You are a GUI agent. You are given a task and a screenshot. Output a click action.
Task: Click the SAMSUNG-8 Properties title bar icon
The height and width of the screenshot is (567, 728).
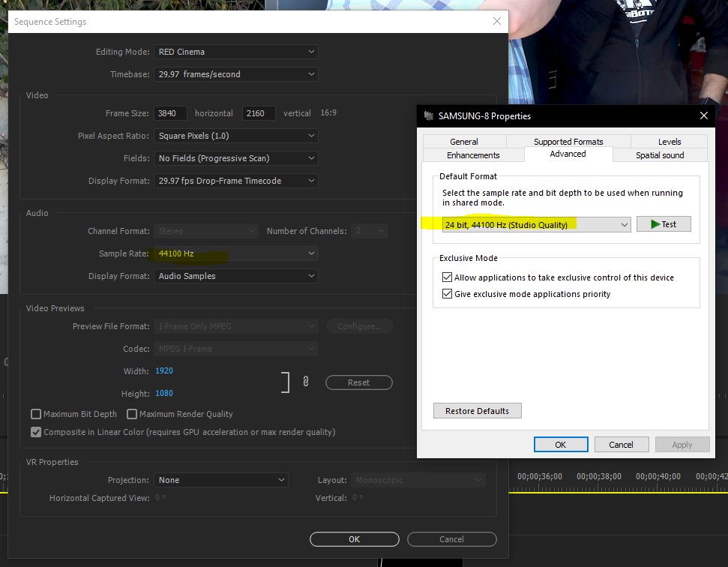click(x=429, y=115)
